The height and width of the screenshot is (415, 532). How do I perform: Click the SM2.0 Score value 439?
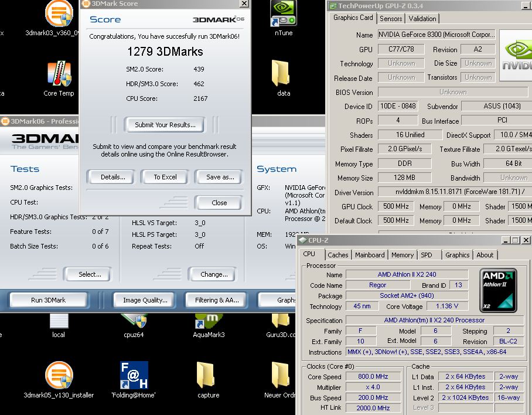199,69
